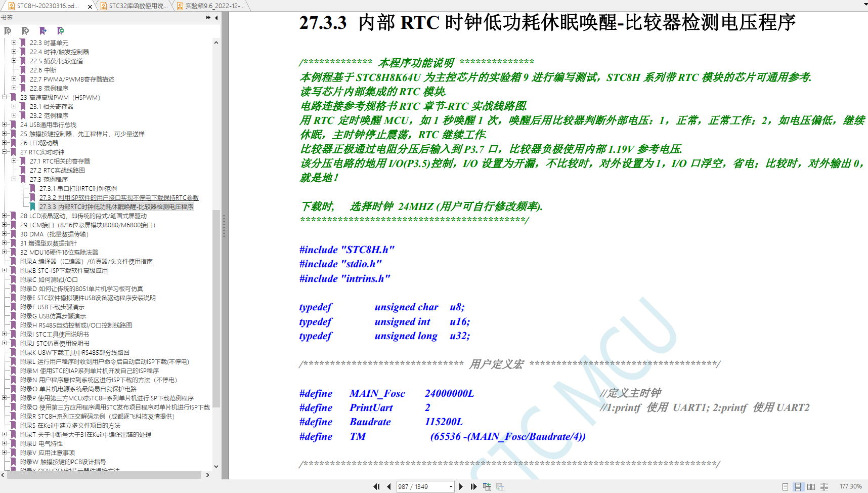Collapse the 23 高速高级PWM bookmark node
Screen dimensions: 868x493
click(x=5, y=97)
